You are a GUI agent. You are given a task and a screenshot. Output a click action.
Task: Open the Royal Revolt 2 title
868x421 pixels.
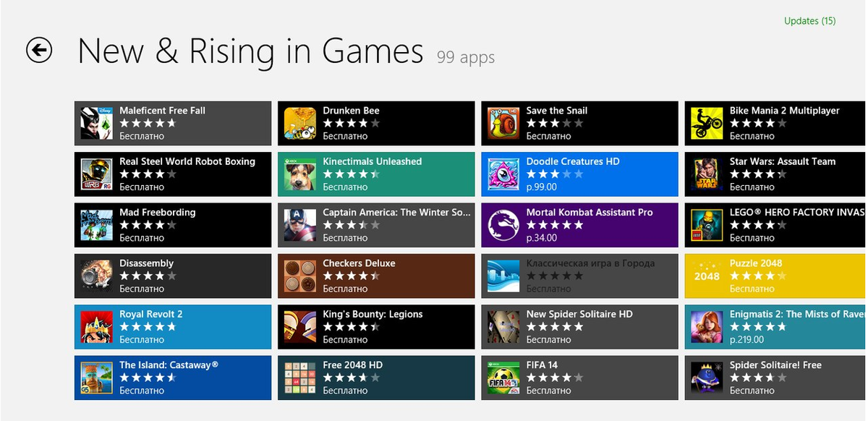coord(150,314)
